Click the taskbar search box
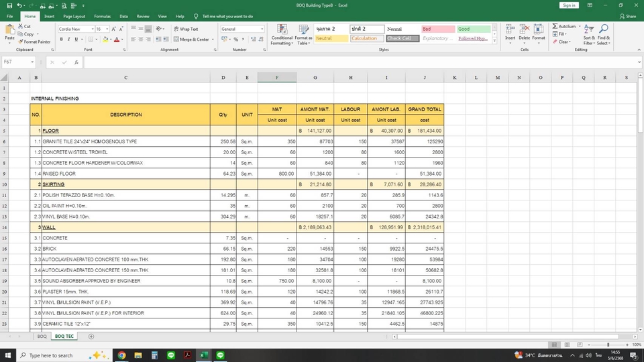644x362 pixels. point(64,355)
